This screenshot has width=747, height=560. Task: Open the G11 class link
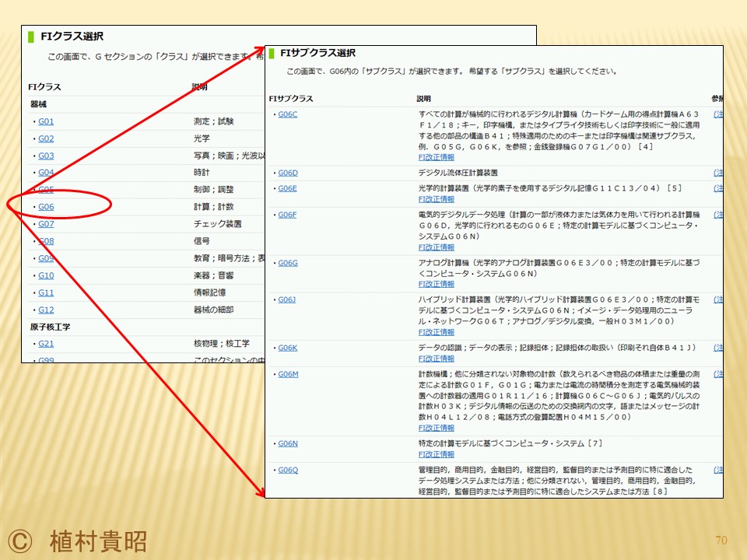(x=46, y=292)
